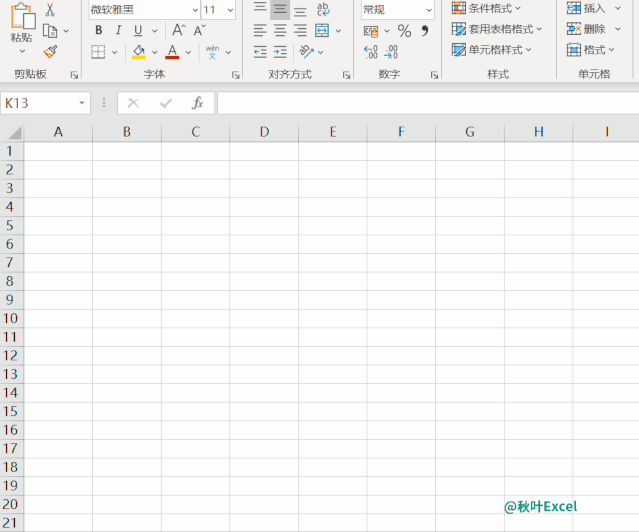Open the copy options arrow
639x532 pixels.
[66, 31]
